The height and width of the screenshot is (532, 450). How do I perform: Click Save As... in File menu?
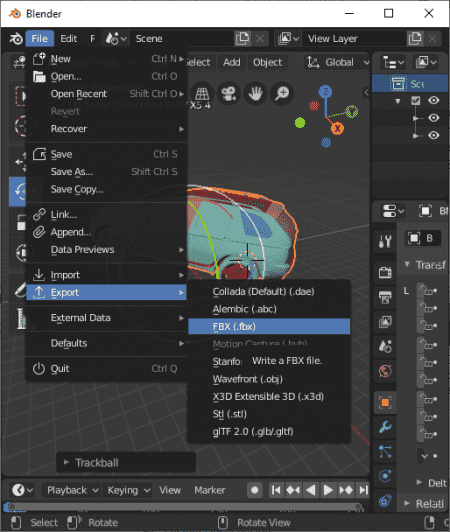(x=107, y=172)
